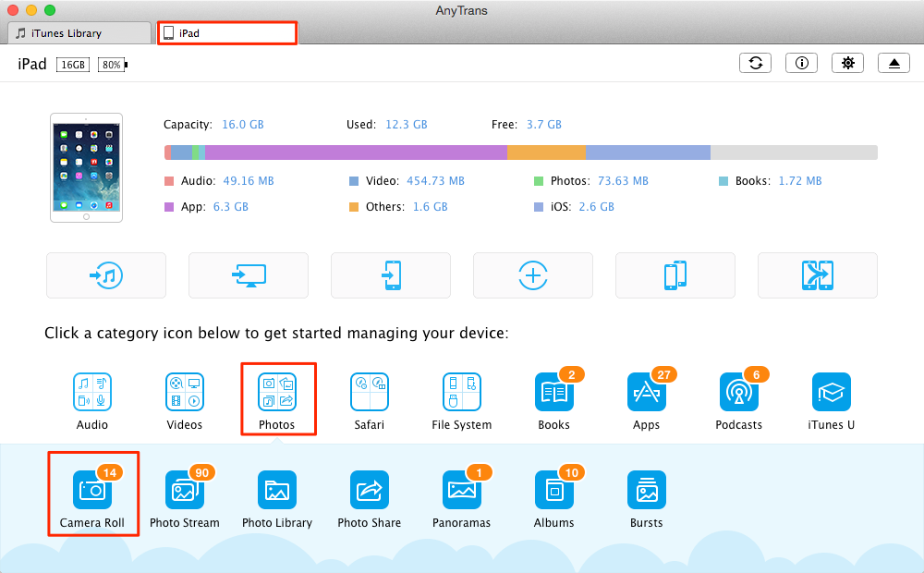Click the transfer content to iTunes shortcut

[x=106, y=275]
